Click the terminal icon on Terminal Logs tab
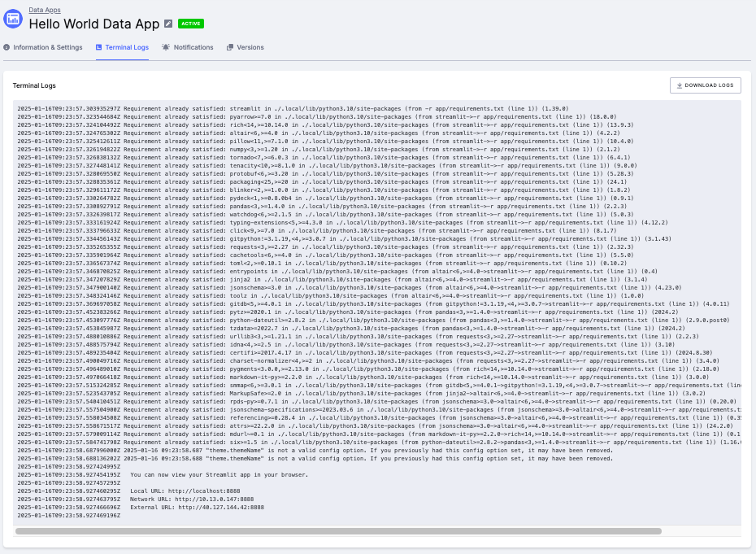This screenshot has width=756, height=554. pyautogui.click(x=98, y=47)
